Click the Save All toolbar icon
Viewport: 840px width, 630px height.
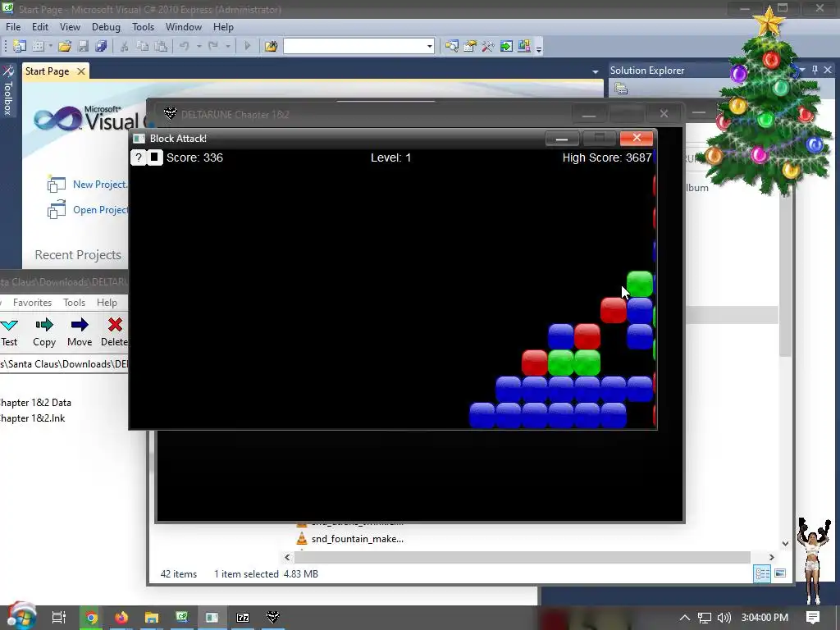point(101,47)
